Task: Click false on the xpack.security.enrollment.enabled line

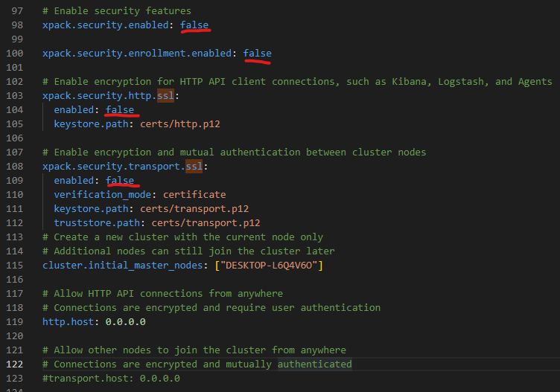Action: tap(257, 53)
